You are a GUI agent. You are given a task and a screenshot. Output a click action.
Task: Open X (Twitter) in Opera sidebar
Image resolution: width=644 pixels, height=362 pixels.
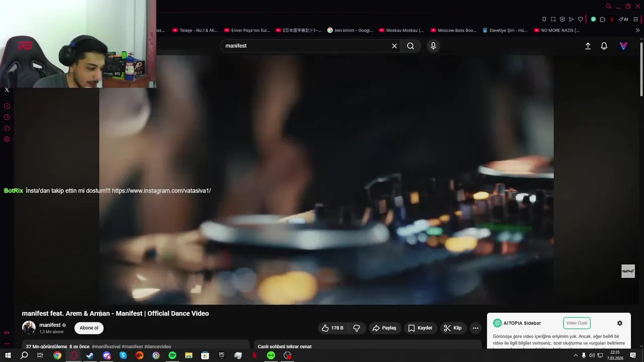tap(7, 90)
